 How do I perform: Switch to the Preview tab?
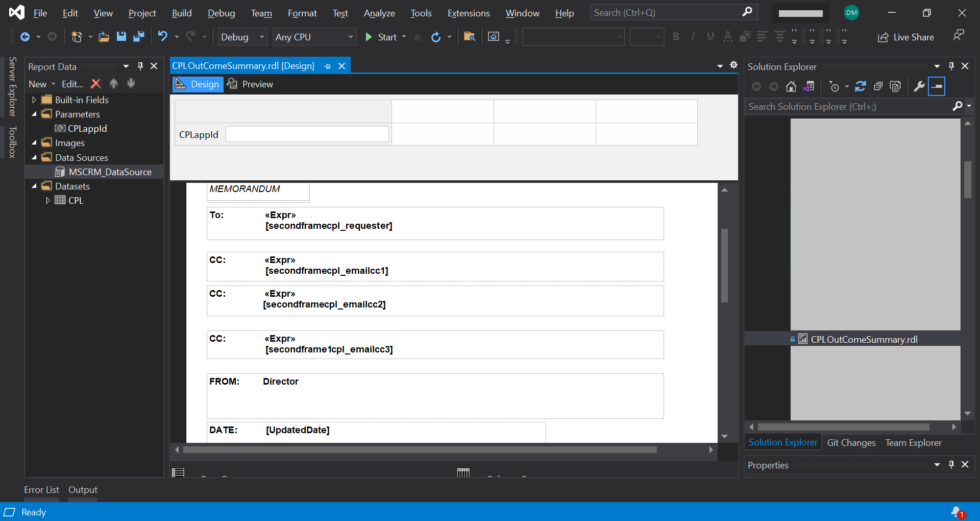pyautogui.click(x=250, y=84)
